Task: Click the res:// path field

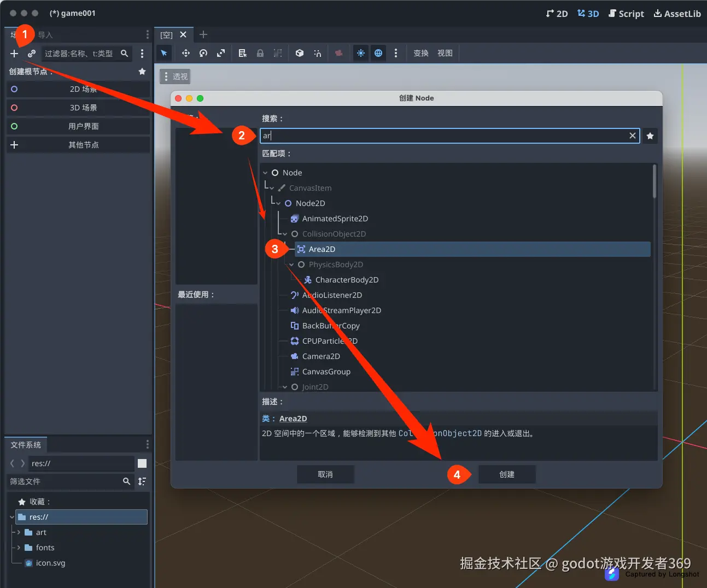Action: tap(81, 463)
